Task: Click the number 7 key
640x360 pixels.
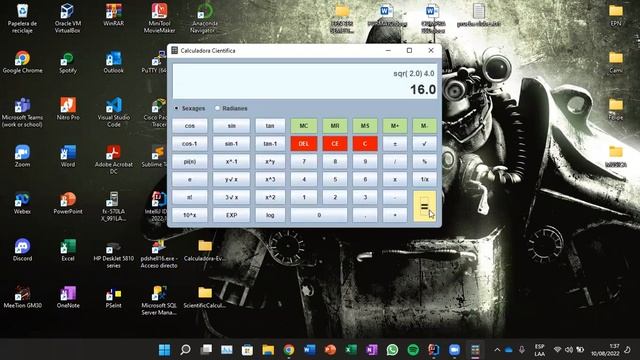Action: [304, 162]
